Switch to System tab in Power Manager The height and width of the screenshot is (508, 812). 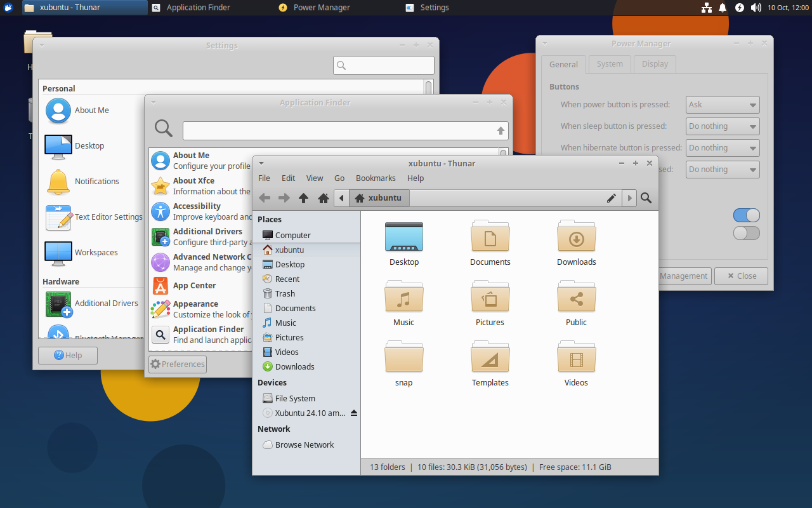610,64
